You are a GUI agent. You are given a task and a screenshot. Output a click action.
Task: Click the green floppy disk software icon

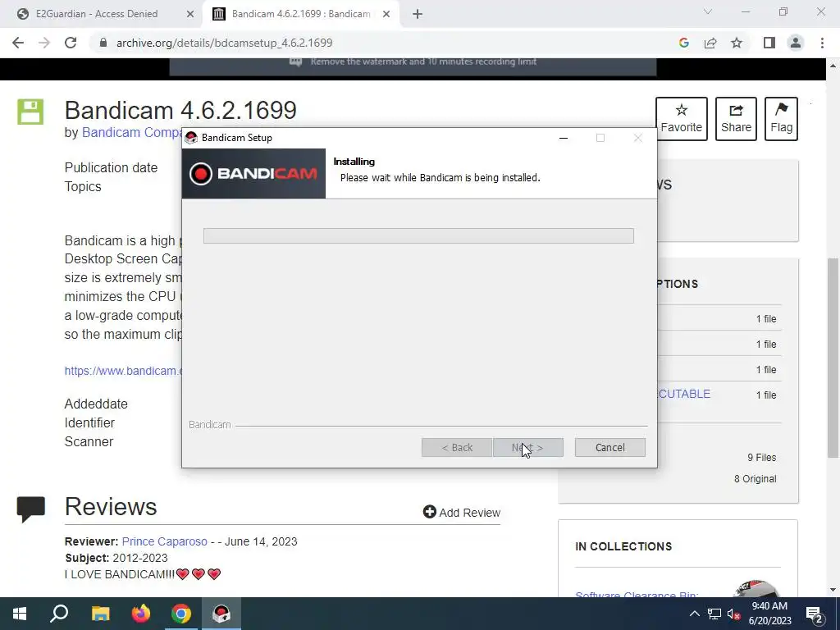click(x=30, y=112)
